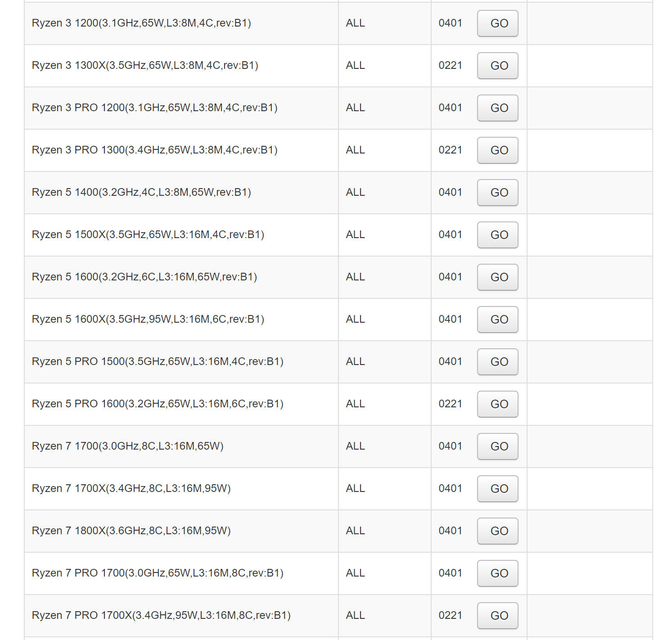Open GO for Ryzen 7 1700X
This screenshot has width=672, height=640.
[497, 489]
